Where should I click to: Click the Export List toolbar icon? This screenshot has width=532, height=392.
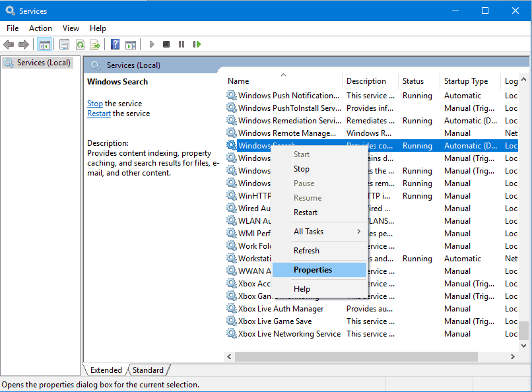95,44
